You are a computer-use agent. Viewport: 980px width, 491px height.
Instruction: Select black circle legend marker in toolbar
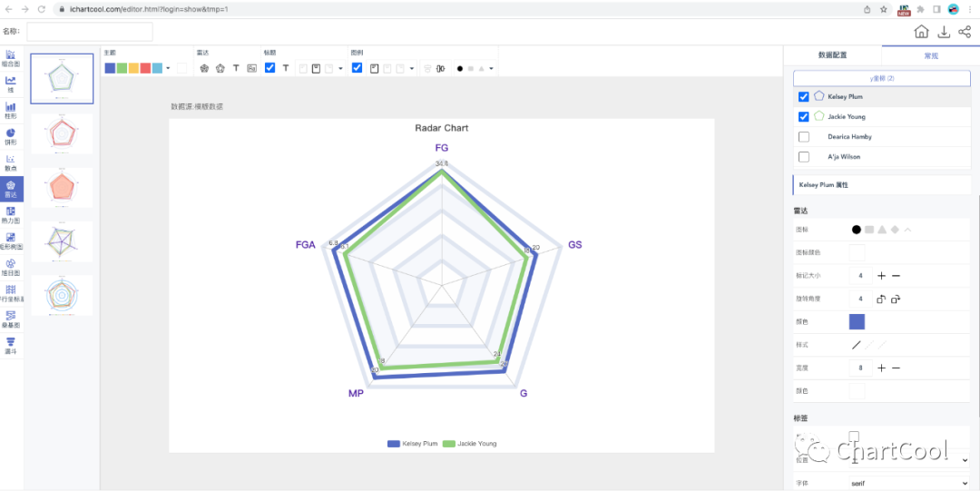point(460,68)
